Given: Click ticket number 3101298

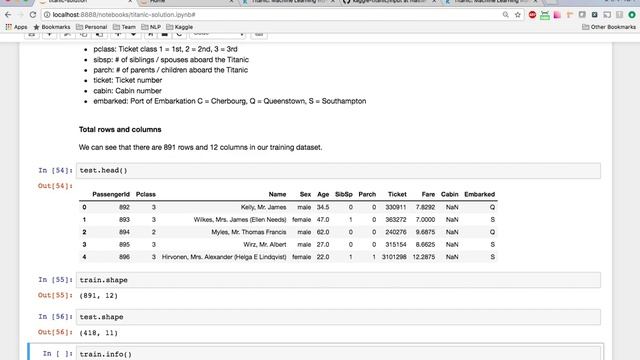Looking at the screenshot, I should 394,257.
